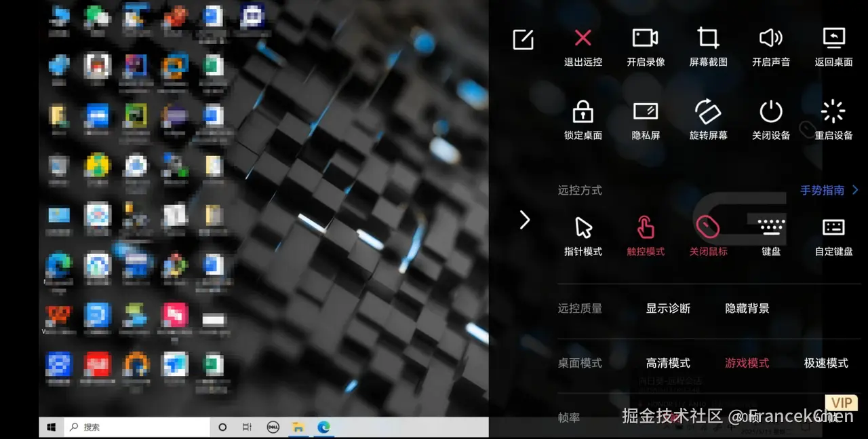
Task: Click the edit note icon at top left
Action: [523, 40]
